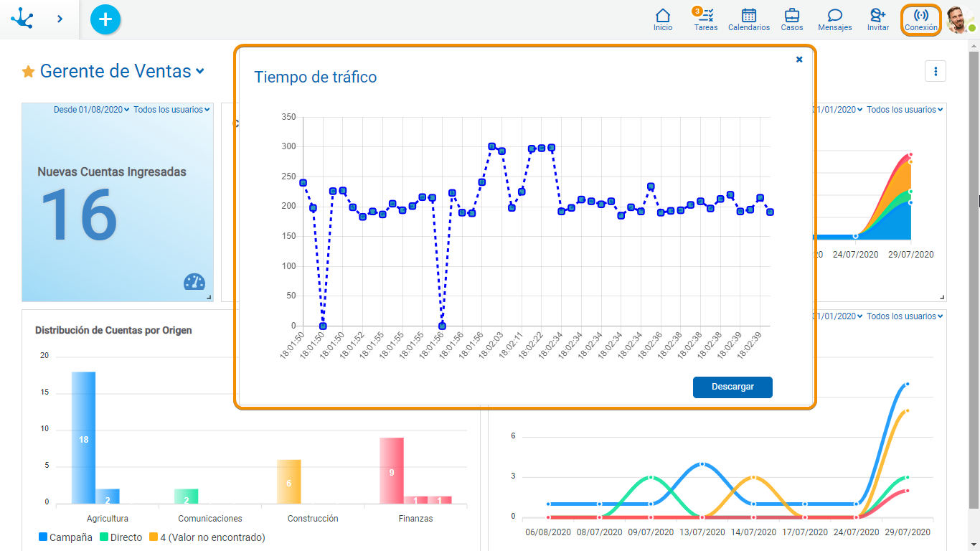
Task: Toggle the Campaña legend item
Action: click(x=65, y=537)
